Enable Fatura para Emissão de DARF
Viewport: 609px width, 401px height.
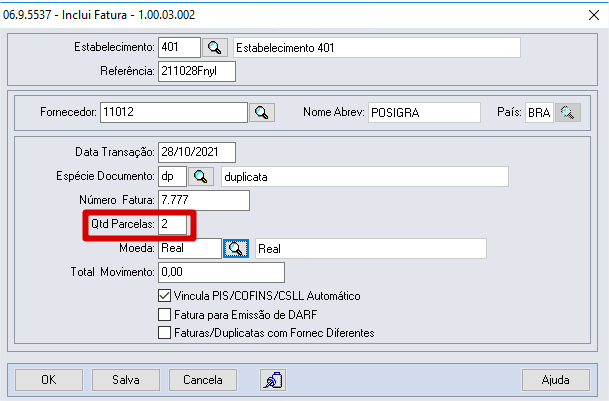[165, 314]
